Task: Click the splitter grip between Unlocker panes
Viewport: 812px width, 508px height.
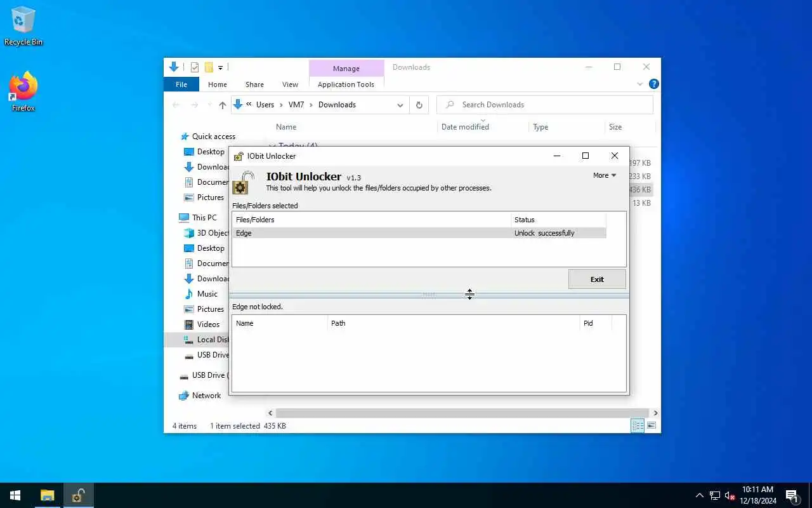Action: (x=429, y=295)
